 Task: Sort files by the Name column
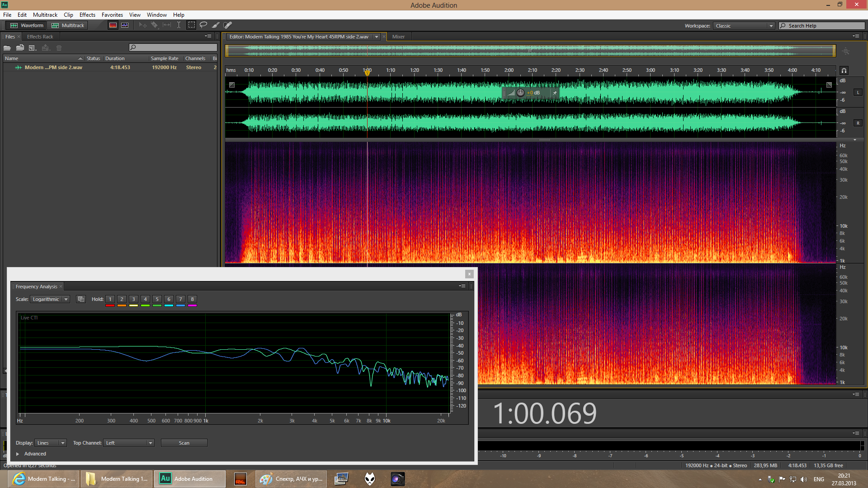[43, 58]
